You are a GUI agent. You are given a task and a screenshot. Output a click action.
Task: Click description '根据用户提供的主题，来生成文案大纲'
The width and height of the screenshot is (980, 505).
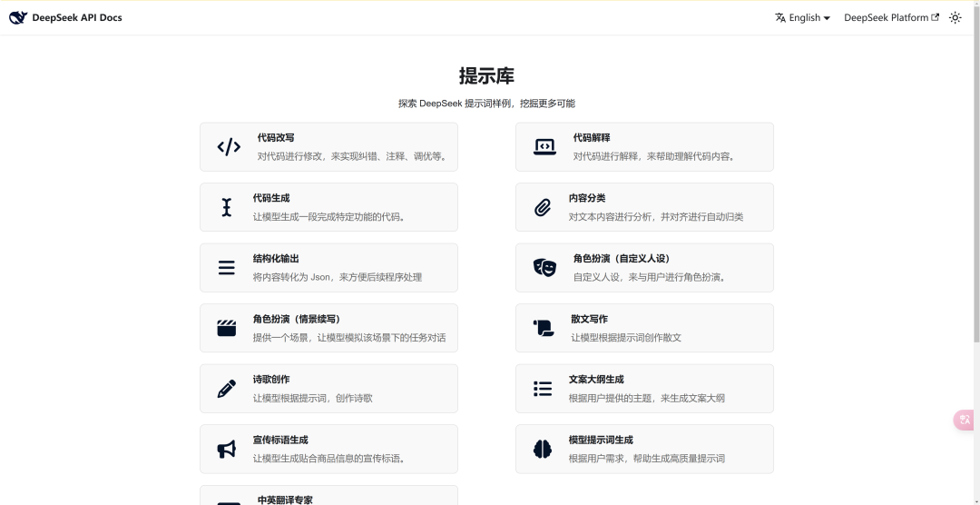point(647,398)
